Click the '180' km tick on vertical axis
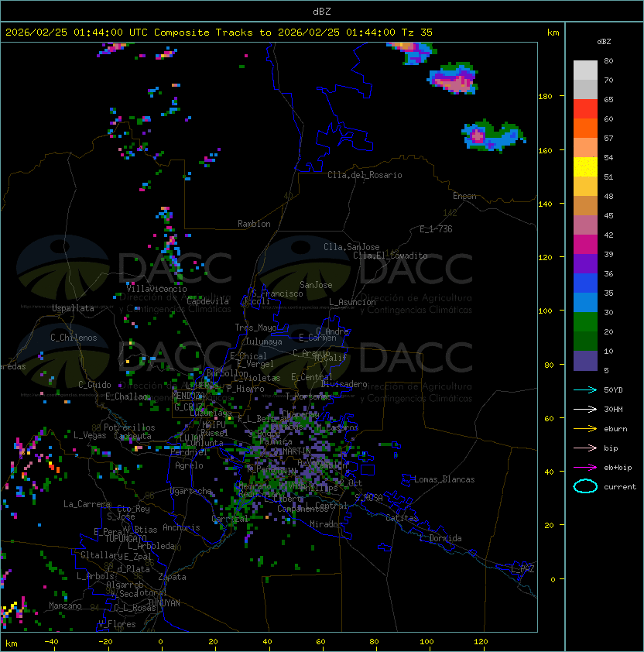 [545, 97]
